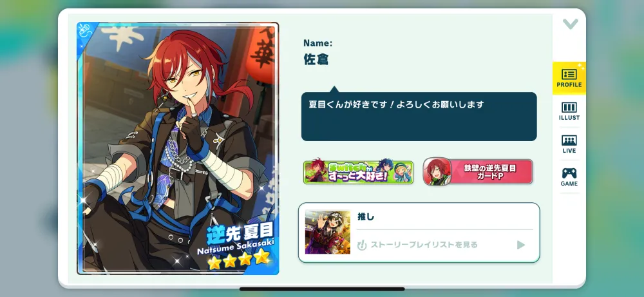Viewport: 644px width, 297px height.
Task: Open the LIVE tab
Action: pos(569,144)
